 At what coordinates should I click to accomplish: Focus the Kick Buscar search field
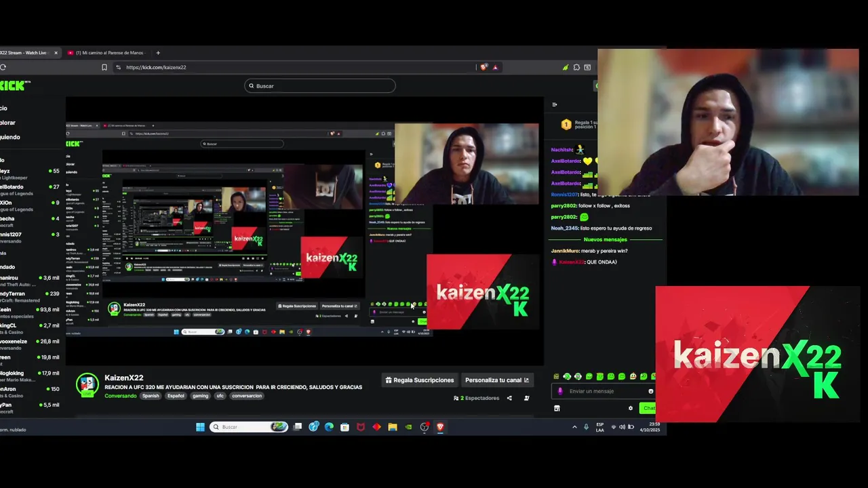point(320,86)
